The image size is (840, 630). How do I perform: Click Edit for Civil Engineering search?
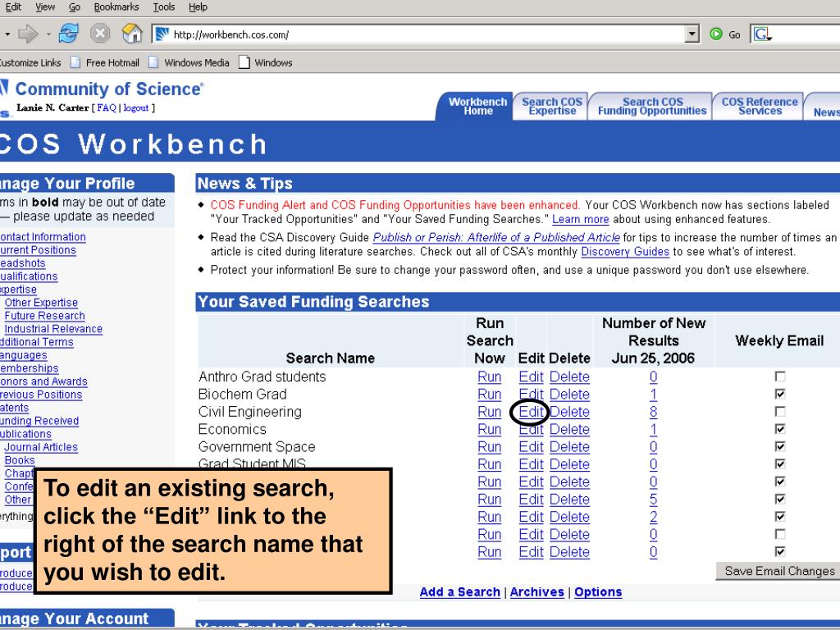(531, 412)
